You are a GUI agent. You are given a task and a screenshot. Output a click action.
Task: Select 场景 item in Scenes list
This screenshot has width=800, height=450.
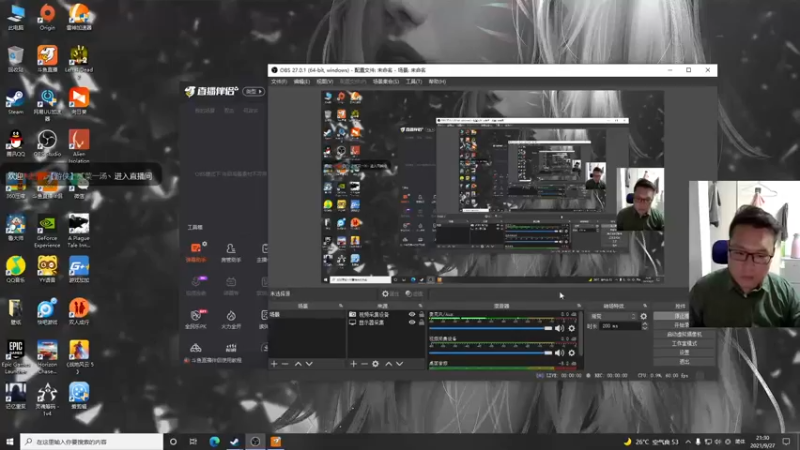(307, 315)
